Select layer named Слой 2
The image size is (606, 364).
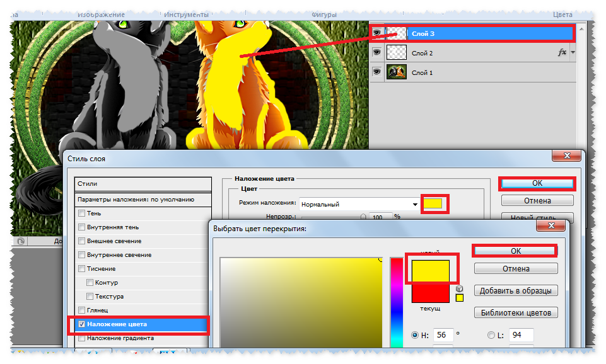coord(422,53)
